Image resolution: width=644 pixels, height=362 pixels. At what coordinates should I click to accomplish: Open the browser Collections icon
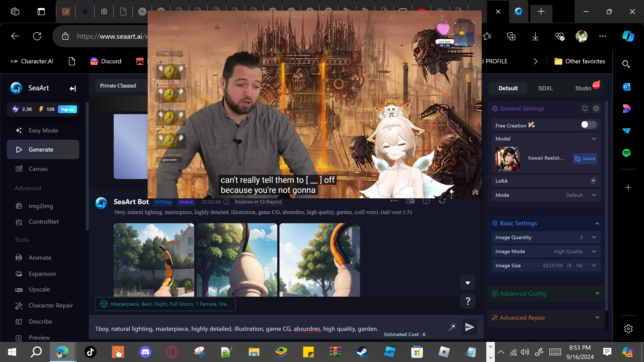pyautogui.click(x=511, y=36)
